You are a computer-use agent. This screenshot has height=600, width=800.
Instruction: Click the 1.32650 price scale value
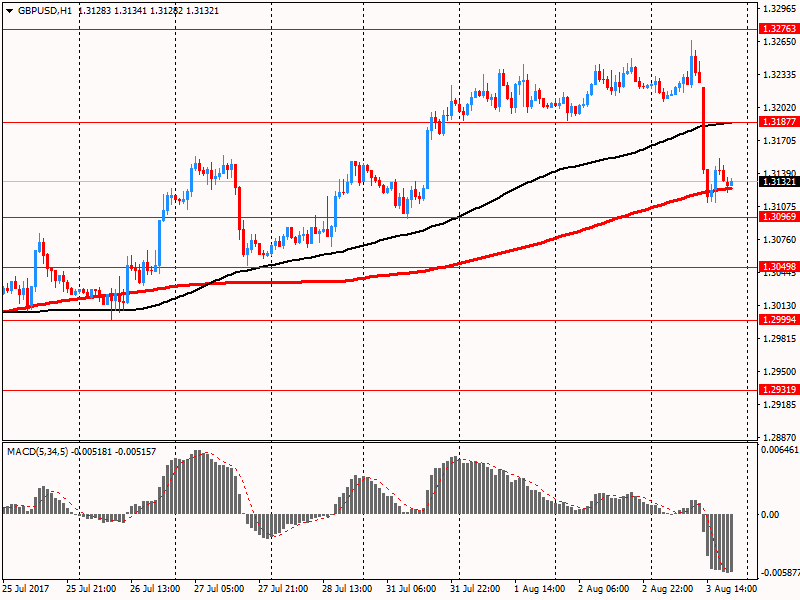779,42
